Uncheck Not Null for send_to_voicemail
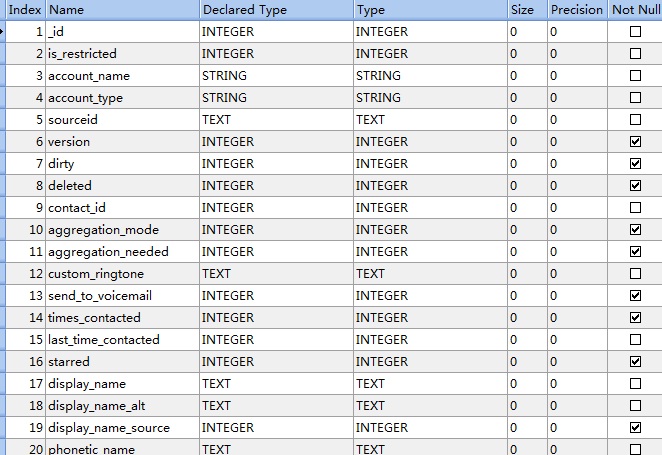Image resolution: width=662 pixels, height=455 pixels. (x=635, y=295)
